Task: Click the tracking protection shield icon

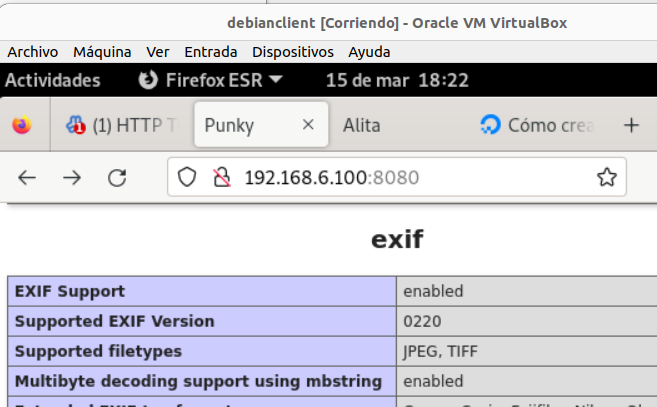Action: (x=187, y=178)
